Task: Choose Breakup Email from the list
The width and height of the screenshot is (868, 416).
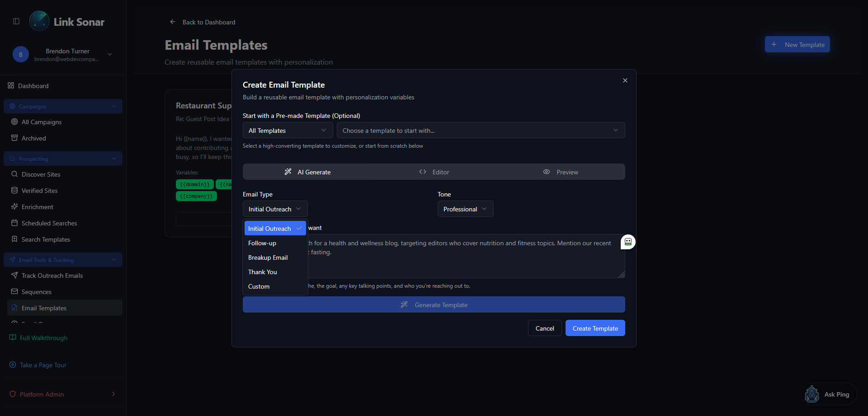Action: pos(268,257)
